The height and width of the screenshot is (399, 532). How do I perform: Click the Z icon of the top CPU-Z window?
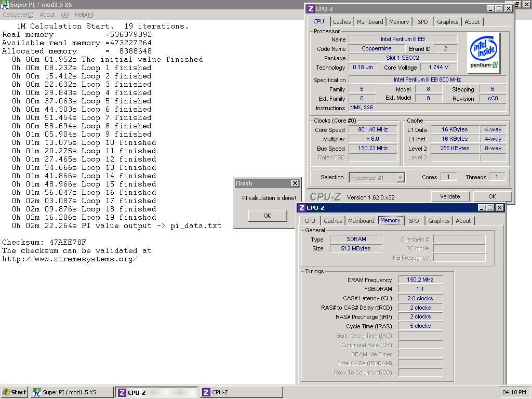[x=310, y=8]
